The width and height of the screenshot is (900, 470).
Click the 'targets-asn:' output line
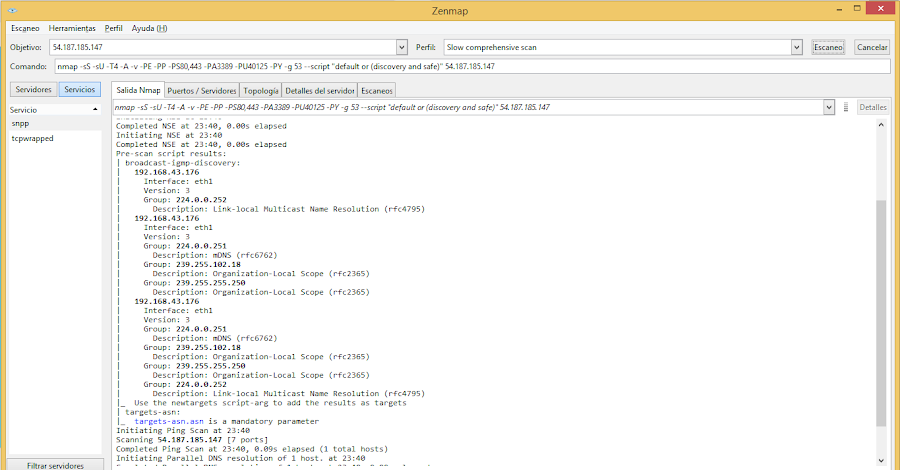tap(153, 412)
